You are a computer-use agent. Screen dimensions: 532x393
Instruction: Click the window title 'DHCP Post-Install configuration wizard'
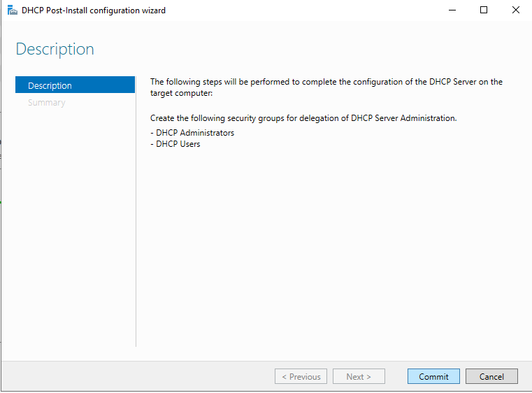pyautogui.click(x=94, y=10)
